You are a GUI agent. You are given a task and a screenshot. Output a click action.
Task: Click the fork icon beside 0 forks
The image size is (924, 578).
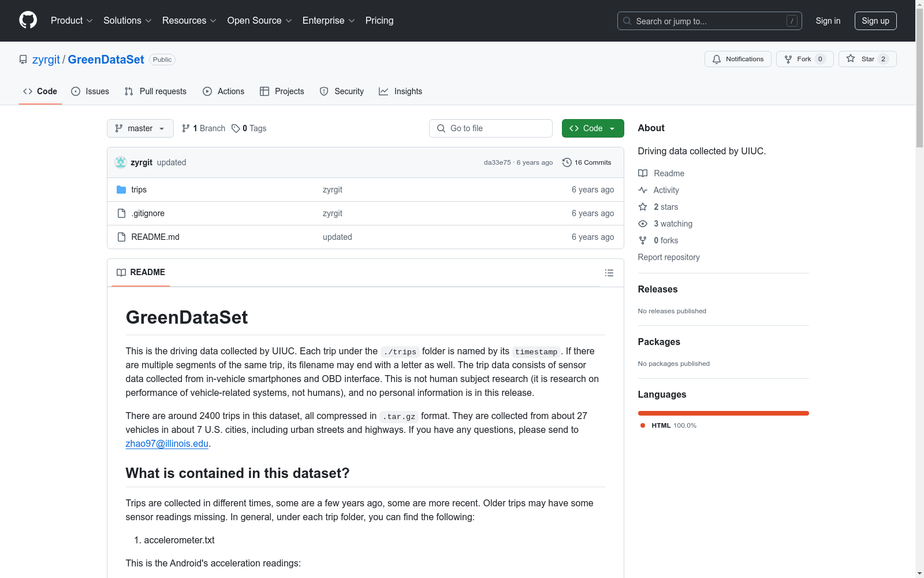(x=643, y=240)
